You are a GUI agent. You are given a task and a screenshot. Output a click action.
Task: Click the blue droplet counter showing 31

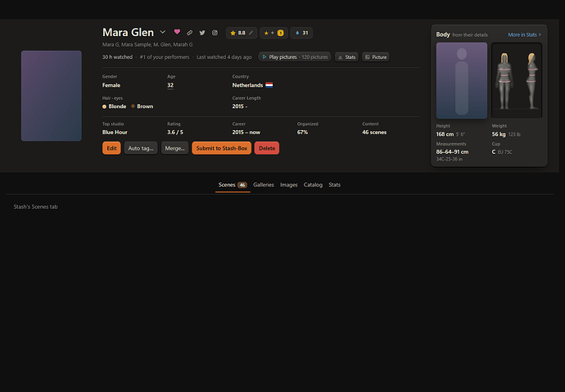pos(301,33)
